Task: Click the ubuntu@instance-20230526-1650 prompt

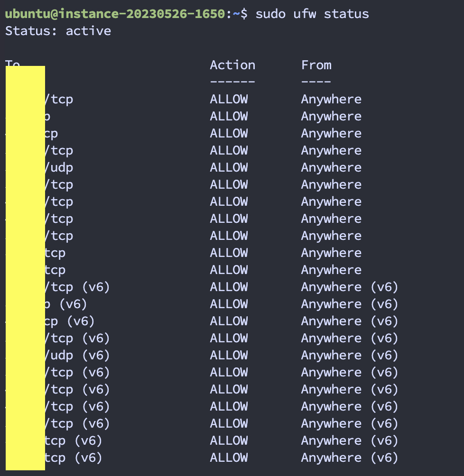Action: 115,14
